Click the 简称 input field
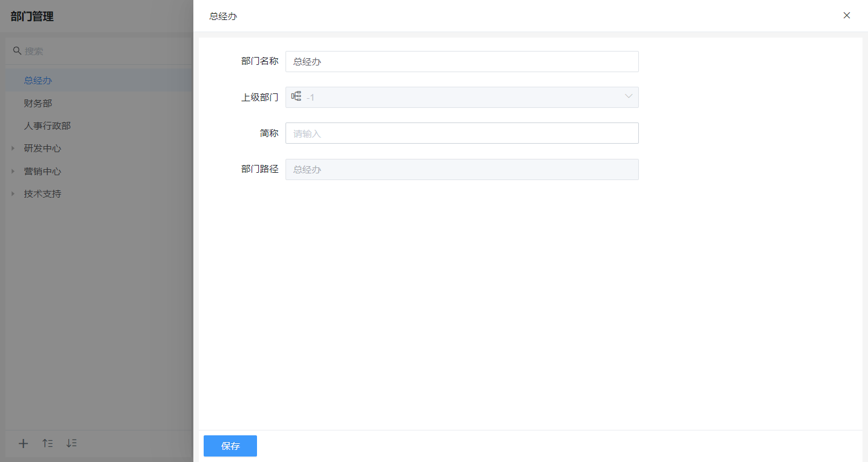 click(x=462, y=133)
